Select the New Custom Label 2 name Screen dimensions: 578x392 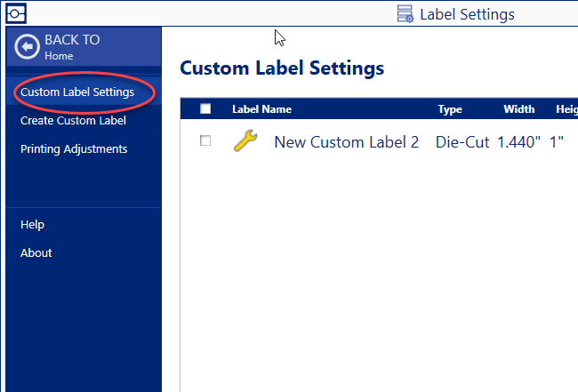(x=346, y=142)
